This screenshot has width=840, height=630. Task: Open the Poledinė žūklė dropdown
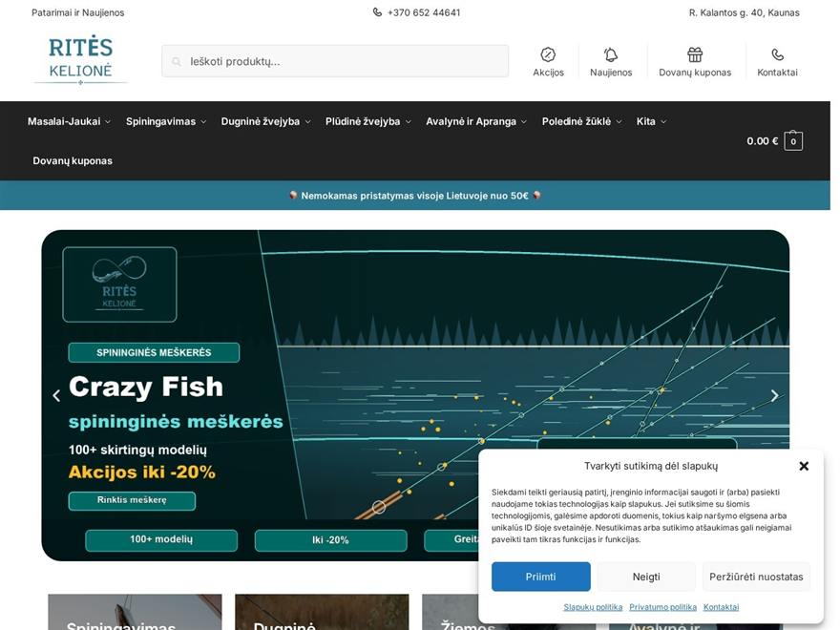tap(581, 121)
